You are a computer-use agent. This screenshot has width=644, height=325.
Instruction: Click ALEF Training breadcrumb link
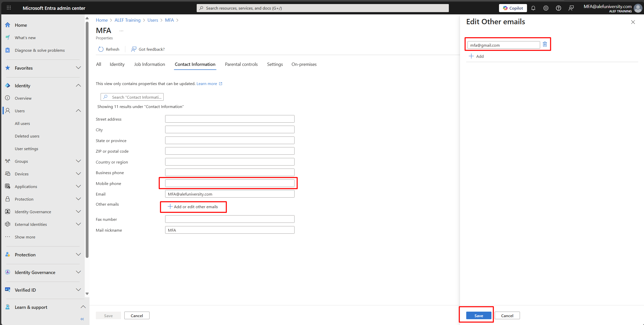click(127, 20)
